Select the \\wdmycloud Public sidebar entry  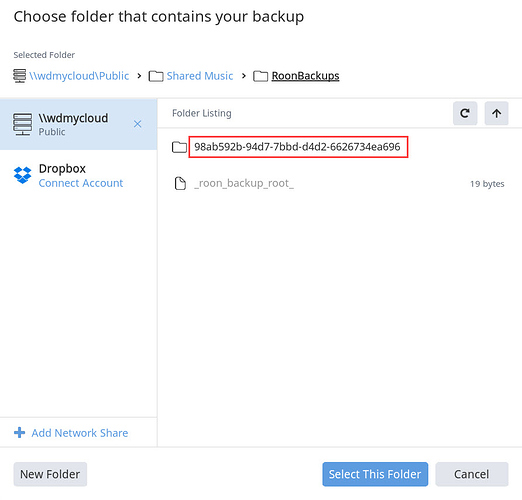(x=78, y=124)
